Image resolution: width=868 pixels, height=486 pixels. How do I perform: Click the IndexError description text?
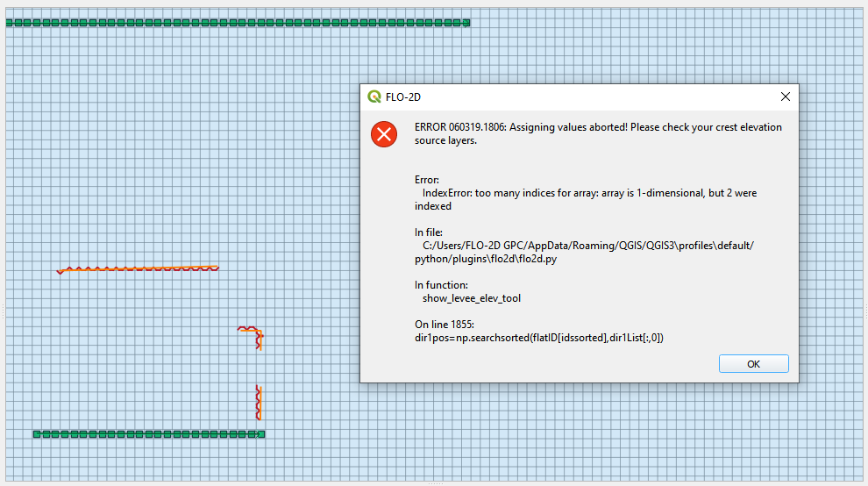[x=586, y=199]
